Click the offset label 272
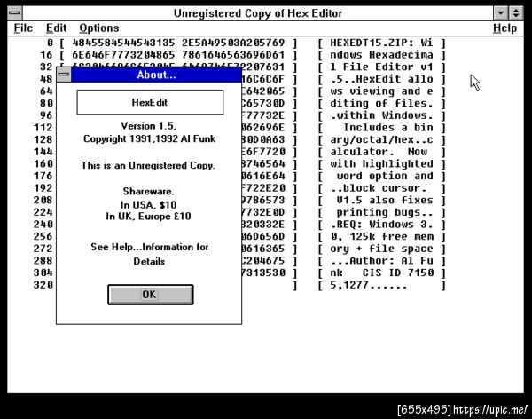 pyautogui.click(x=43, y=249)
